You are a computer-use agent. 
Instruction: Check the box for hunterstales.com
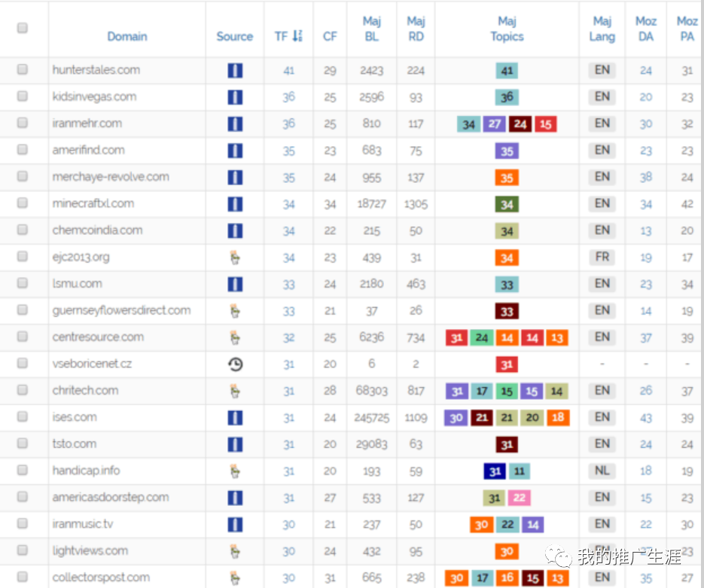tap(22, 69)
